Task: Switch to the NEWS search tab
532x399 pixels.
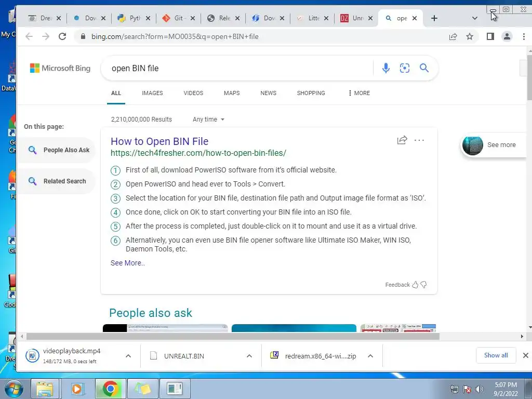Action: 269,93
